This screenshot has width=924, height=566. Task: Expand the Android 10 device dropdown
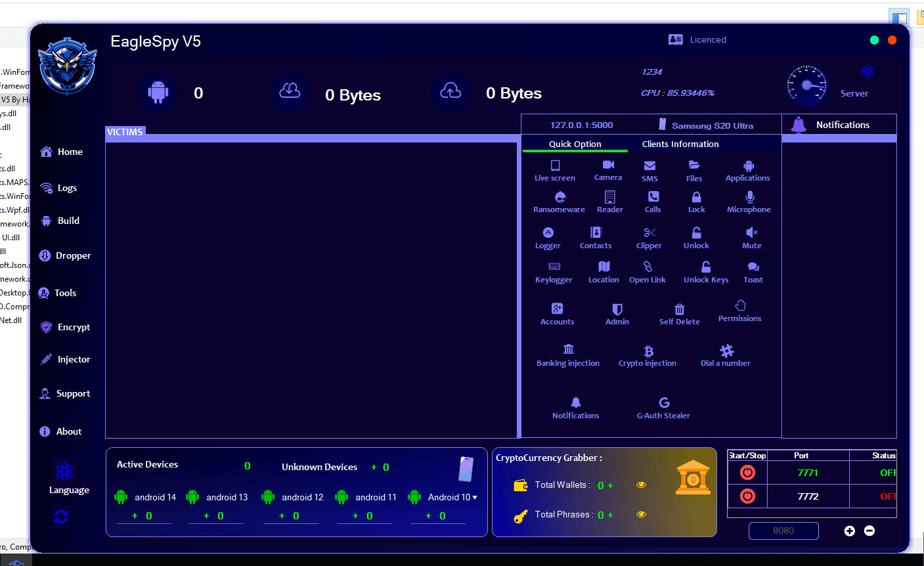pos(474,497)
